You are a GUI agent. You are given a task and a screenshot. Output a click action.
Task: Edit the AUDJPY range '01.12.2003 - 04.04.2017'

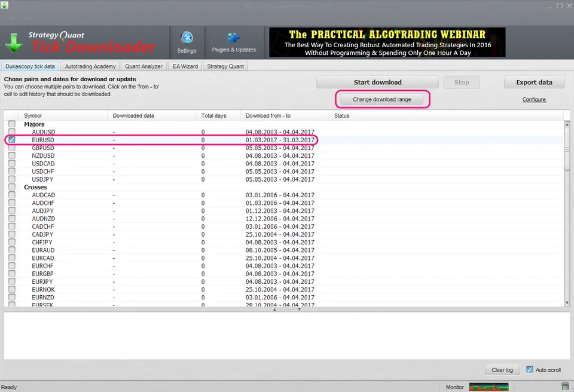point(280,211)
